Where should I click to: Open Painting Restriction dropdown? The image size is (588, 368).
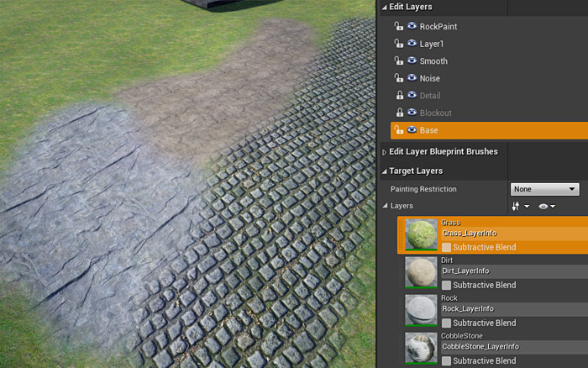click(544, 189)
